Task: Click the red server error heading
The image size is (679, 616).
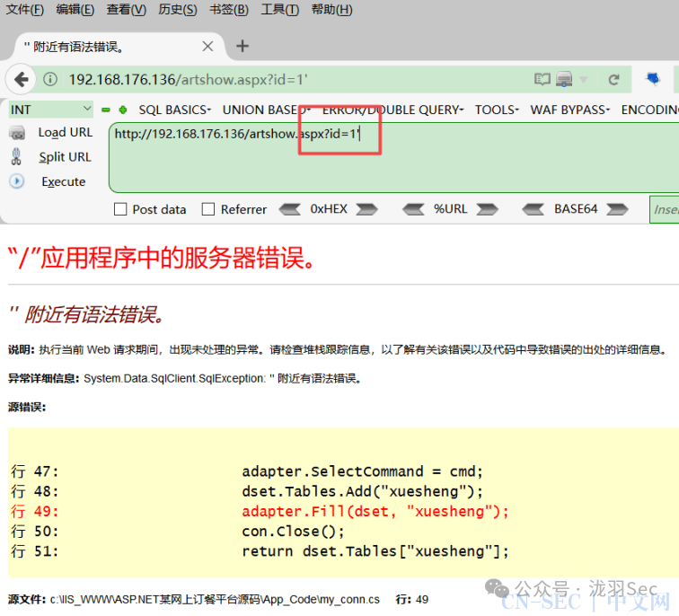Action: pyautogui.click(x=162, y=258)
